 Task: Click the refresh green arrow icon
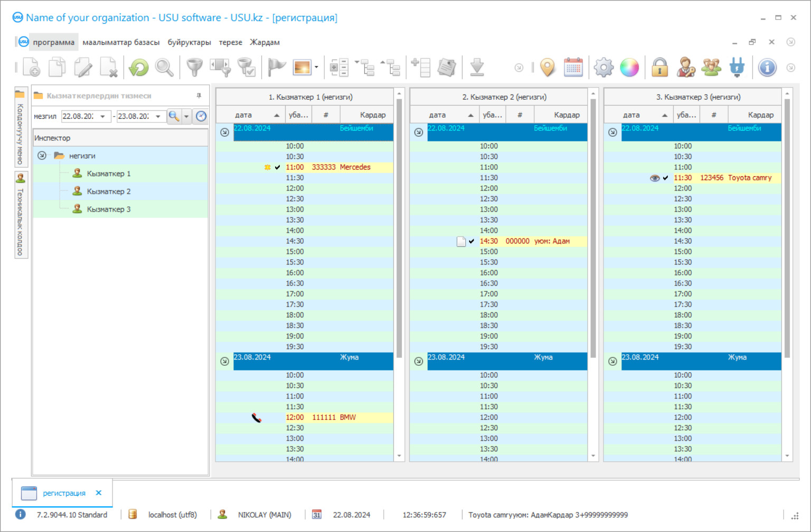pyautogui.click(x=139, y=68)
